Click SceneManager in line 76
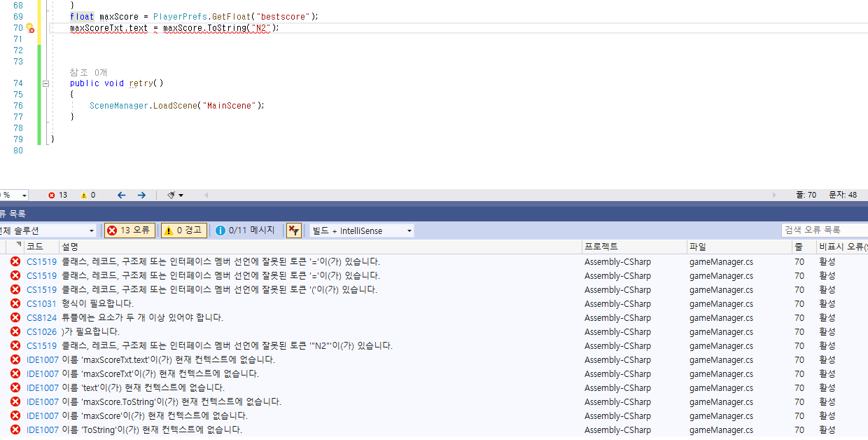Image resolution: width=868 pixels, height=440 pixels. click(119, 106)
